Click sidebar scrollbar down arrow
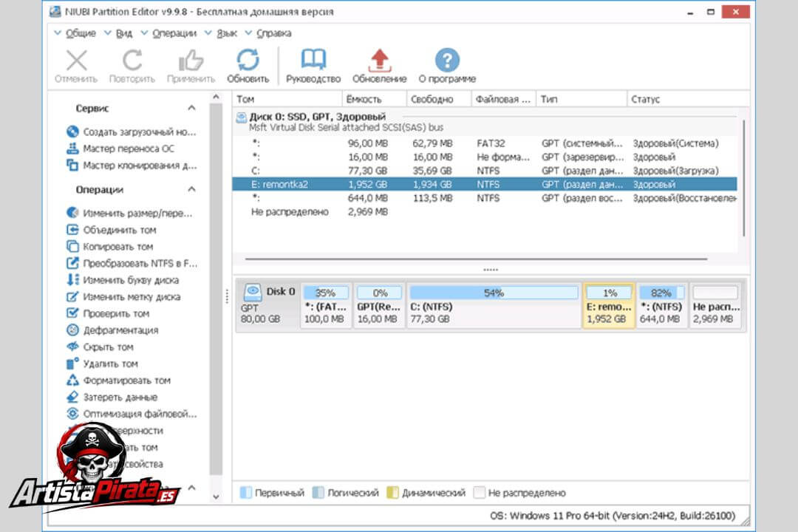Screen dimensions: 798x532 click(216, 497)
